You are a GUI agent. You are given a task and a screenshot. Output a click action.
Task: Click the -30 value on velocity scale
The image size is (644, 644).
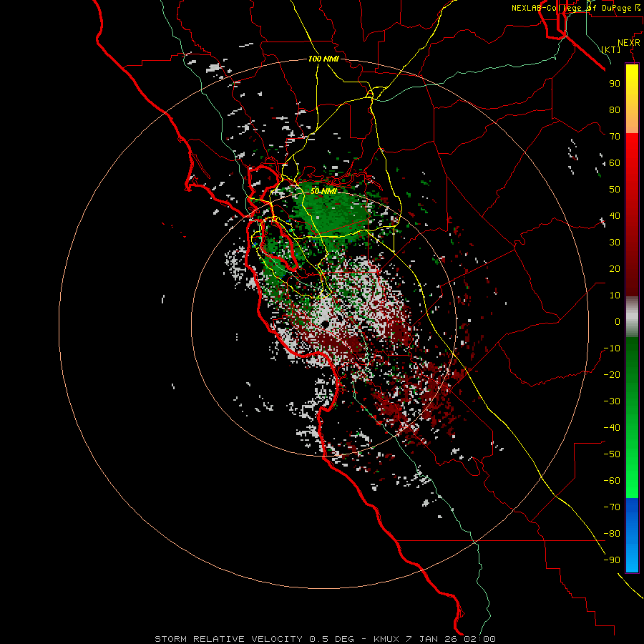(x=612, y=401)
